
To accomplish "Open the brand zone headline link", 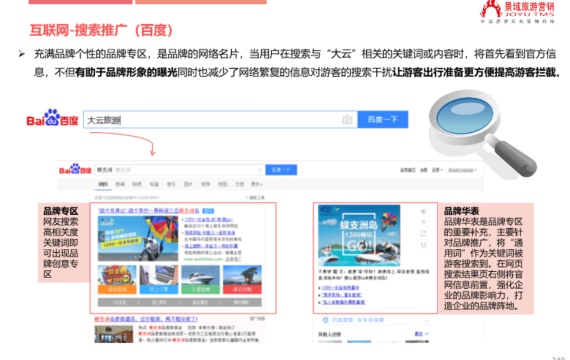I will pos(148,211).
